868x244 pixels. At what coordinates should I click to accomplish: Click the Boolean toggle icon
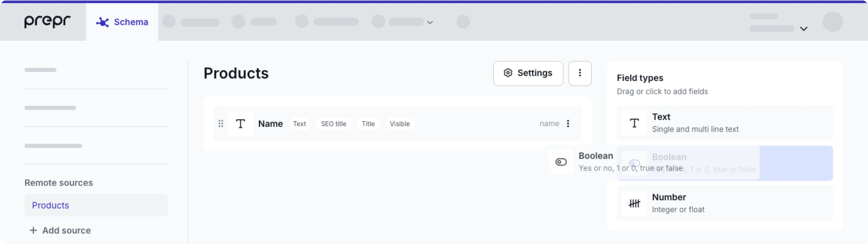coord(560,162)
